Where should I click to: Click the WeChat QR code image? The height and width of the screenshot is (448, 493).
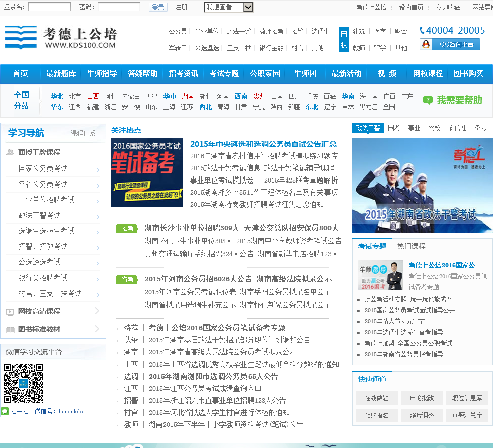(24, 383)
